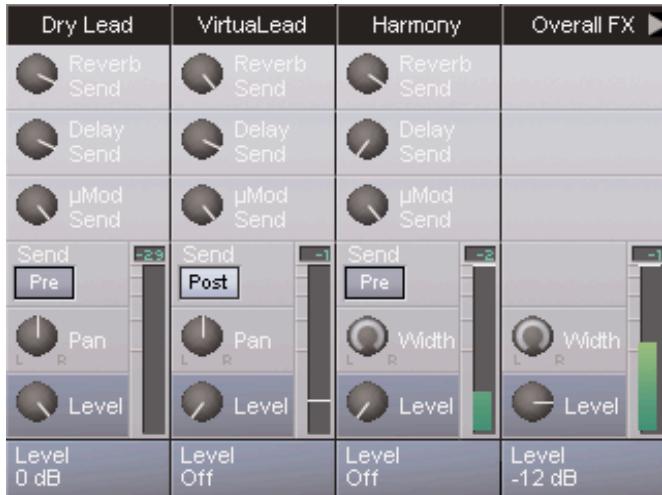Click the Dry Lead level meter
662x495 pixels.
coord(154,349)
